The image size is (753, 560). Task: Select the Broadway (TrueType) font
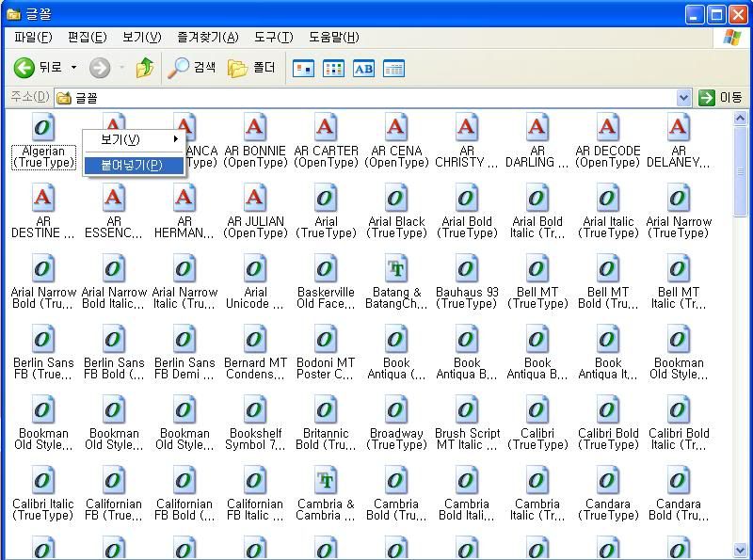point(396,424)
